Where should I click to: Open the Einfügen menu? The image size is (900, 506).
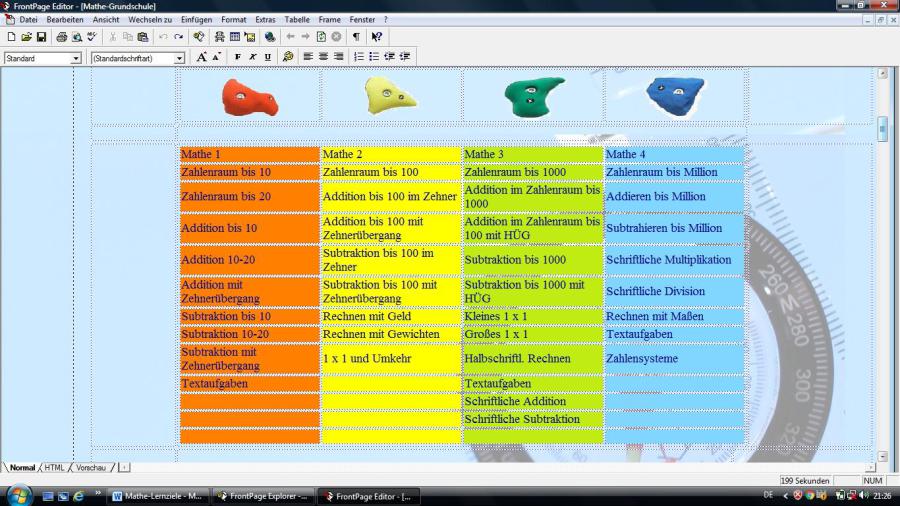(196, 20)
